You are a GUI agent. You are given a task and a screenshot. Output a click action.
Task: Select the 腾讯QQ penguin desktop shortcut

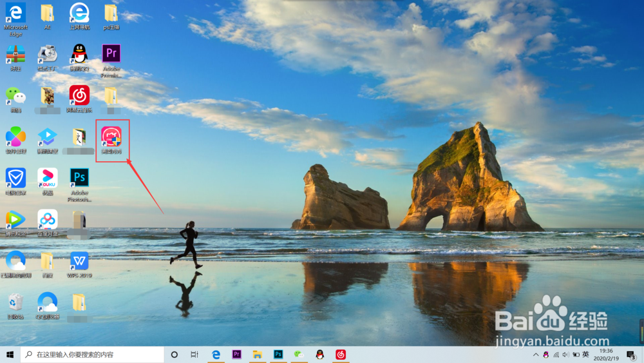pos(79,58)
